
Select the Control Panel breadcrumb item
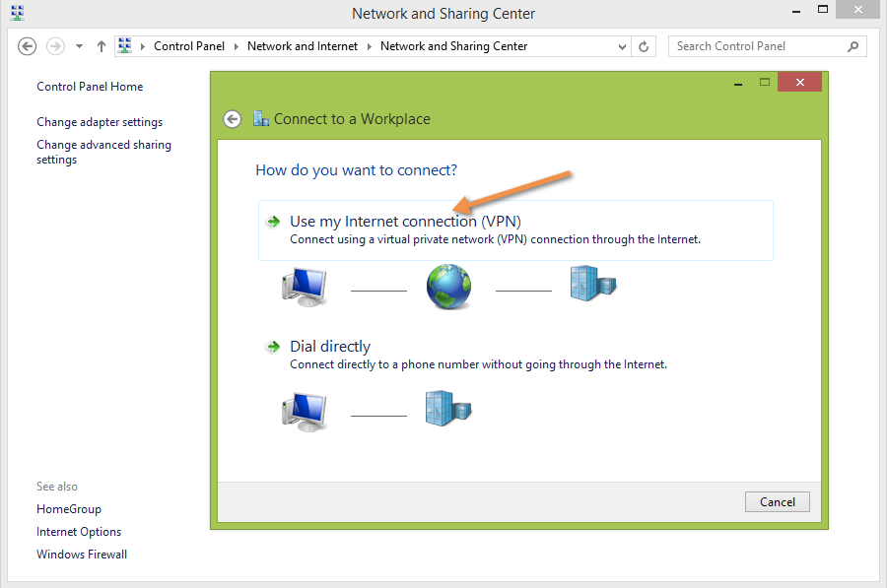point(189,46)
